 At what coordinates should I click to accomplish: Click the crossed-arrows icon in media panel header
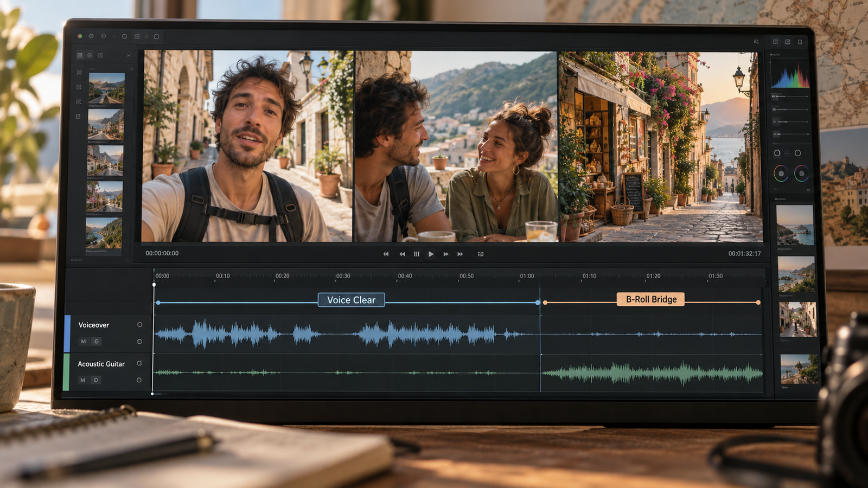129,55
